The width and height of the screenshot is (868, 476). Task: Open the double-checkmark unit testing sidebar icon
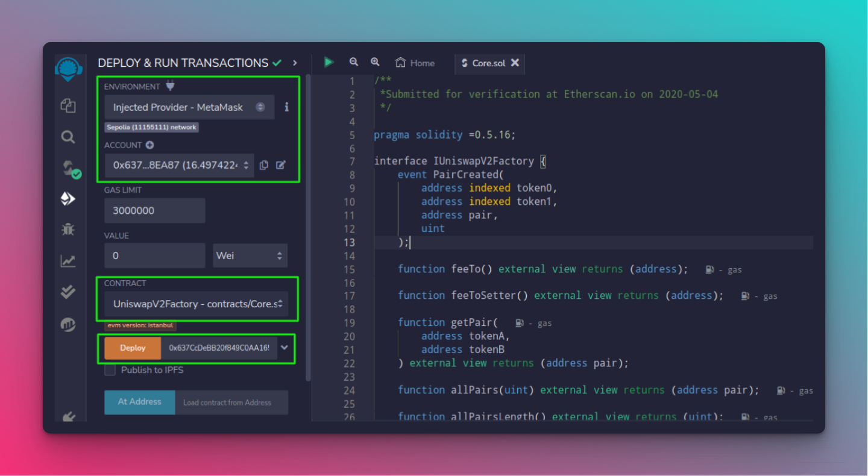(x=68, y=292)
